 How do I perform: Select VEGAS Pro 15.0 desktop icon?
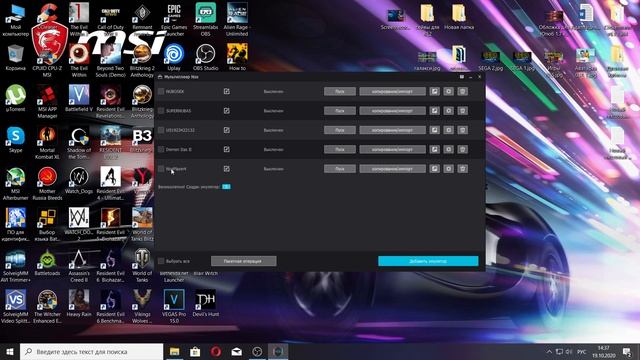click(174, 306)
